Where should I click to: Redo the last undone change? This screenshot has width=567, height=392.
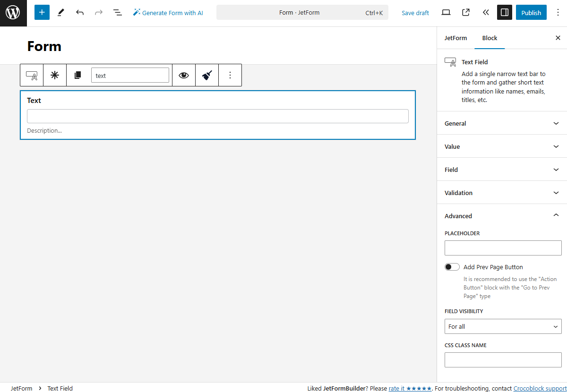coord(99,13)
